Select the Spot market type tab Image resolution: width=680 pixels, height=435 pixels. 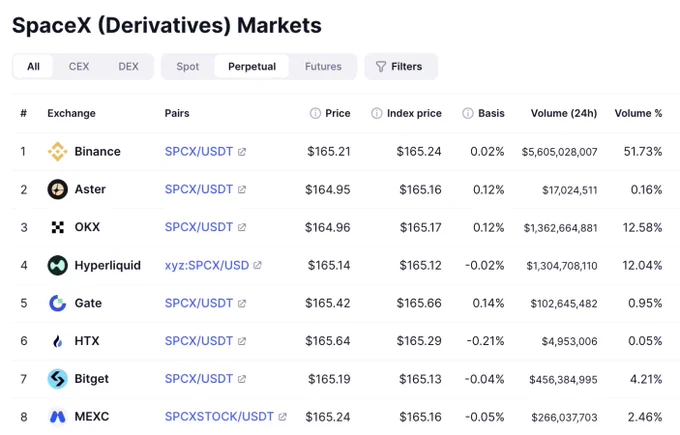pos(188,66)
